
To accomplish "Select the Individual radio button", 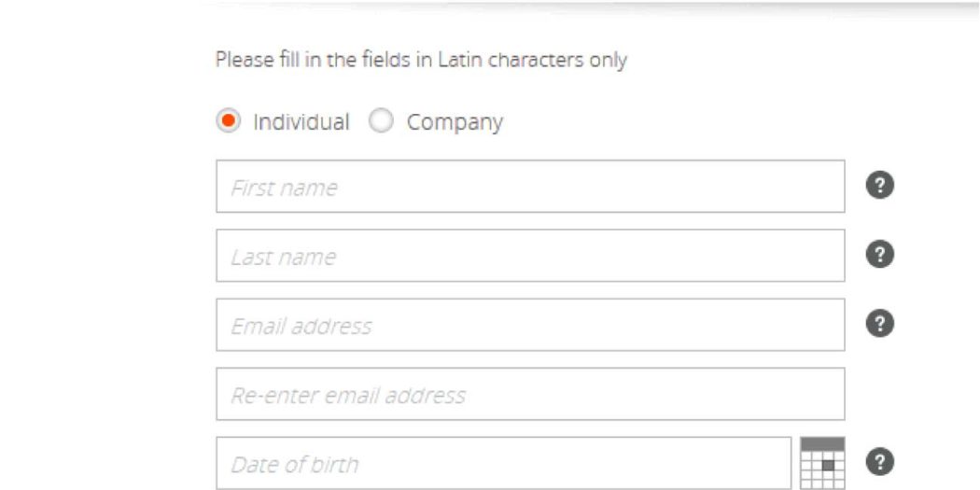I will (x=228, y=120).
